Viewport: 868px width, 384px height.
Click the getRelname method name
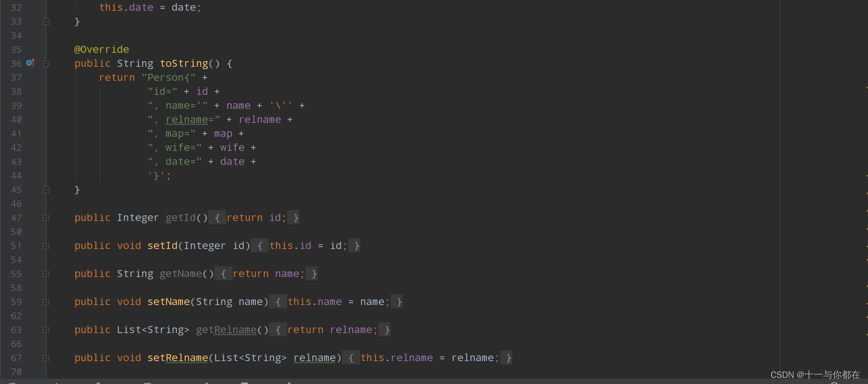226,330
